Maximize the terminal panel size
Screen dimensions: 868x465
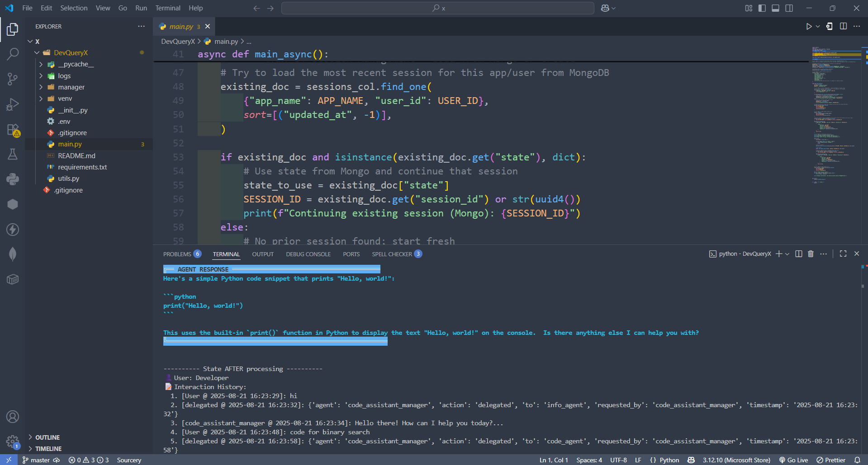click(843, 254)
